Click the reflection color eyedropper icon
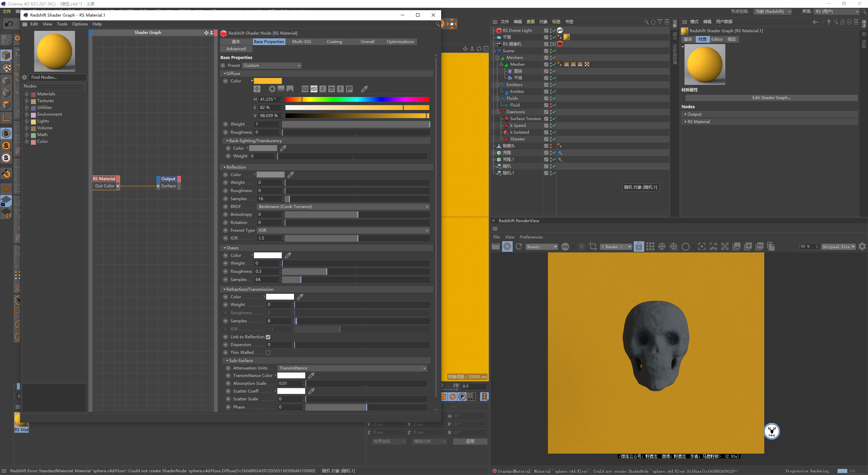Viewport: 868px width, 475px height. pos(291,175)
